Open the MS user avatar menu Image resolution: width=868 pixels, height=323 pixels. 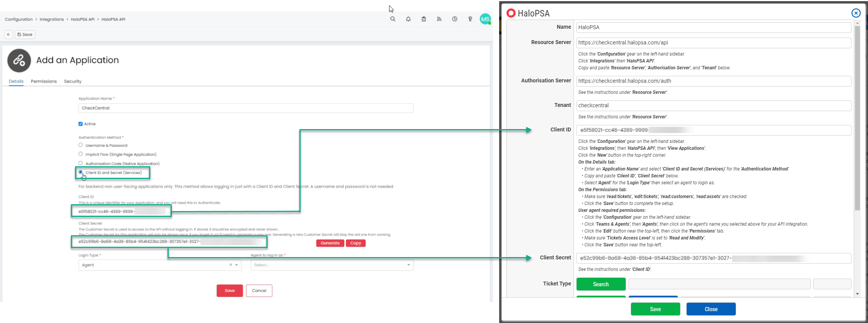point(485,19)
